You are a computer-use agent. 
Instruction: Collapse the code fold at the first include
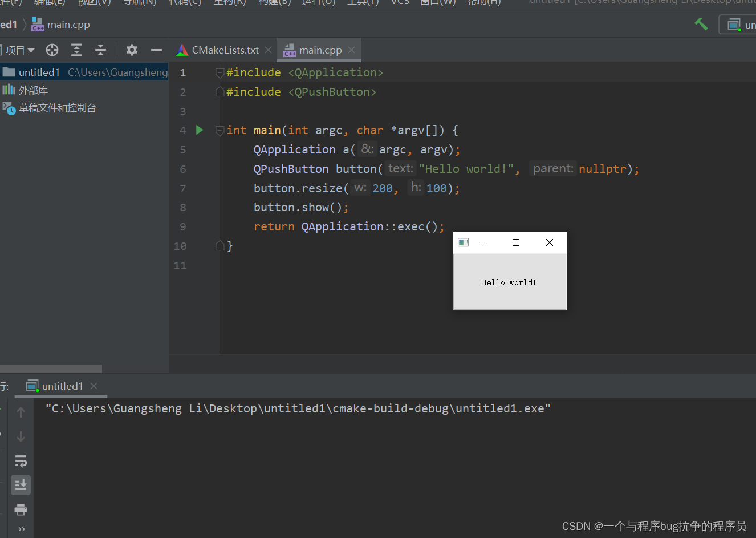(x=220, y=72)
